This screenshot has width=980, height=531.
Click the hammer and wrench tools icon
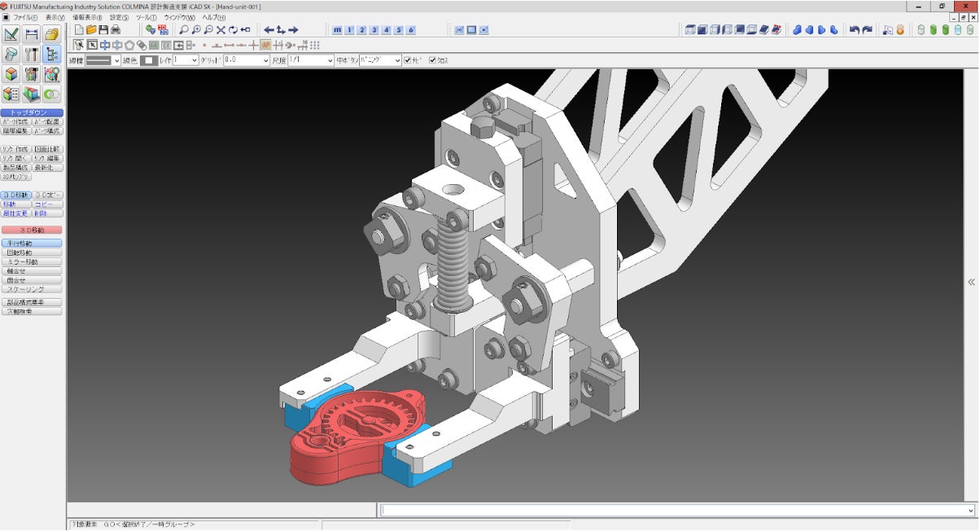32,55
